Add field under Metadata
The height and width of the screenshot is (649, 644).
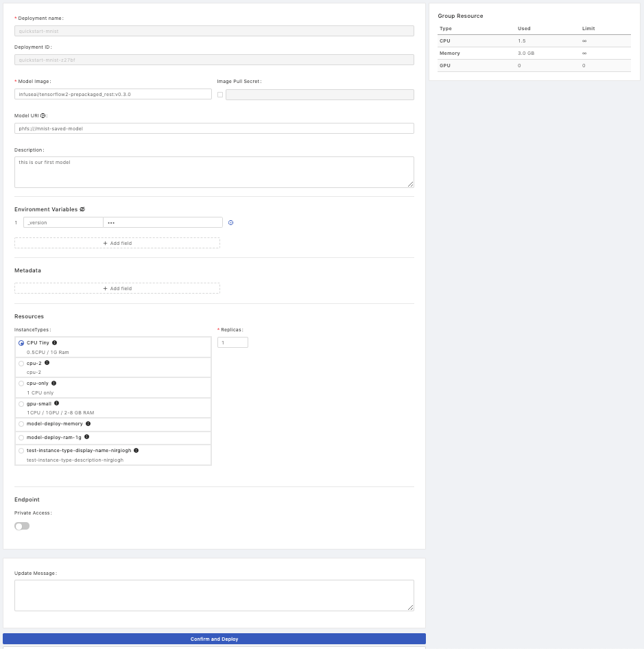click(x=117, y=289)
